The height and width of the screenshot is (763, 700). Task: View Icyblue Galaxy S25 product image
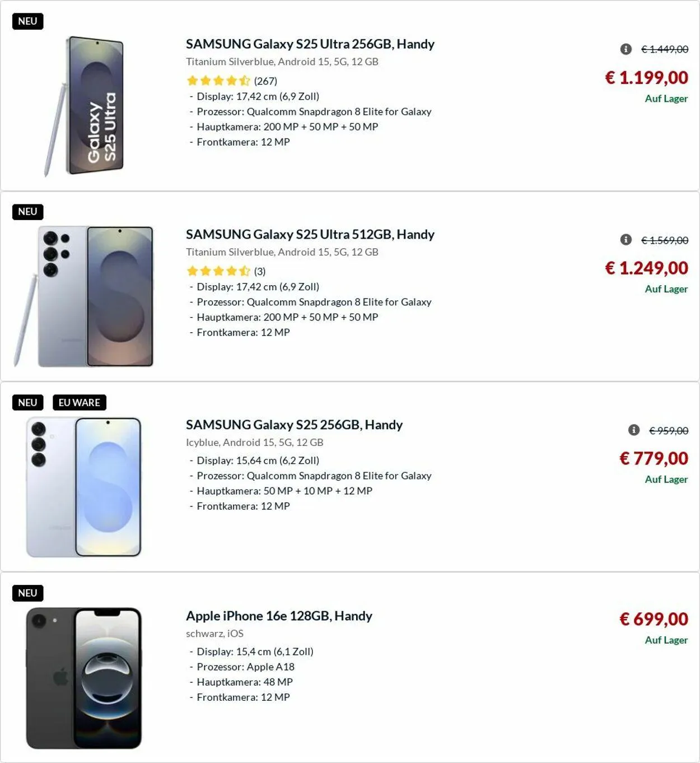(x=84, y=487)
